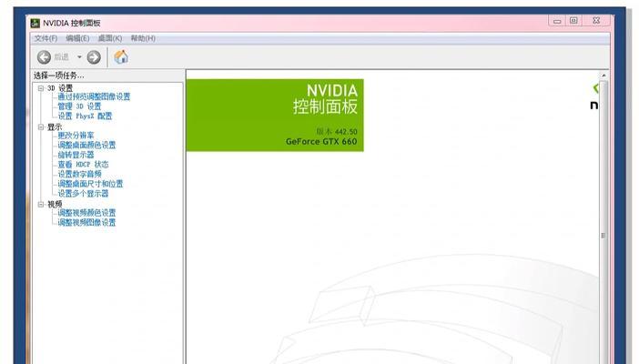Viewport: 639px width, 364px height.
Task: Open the 桌面(K) menu
Action: pyautogui.click(x=109, y=38)
